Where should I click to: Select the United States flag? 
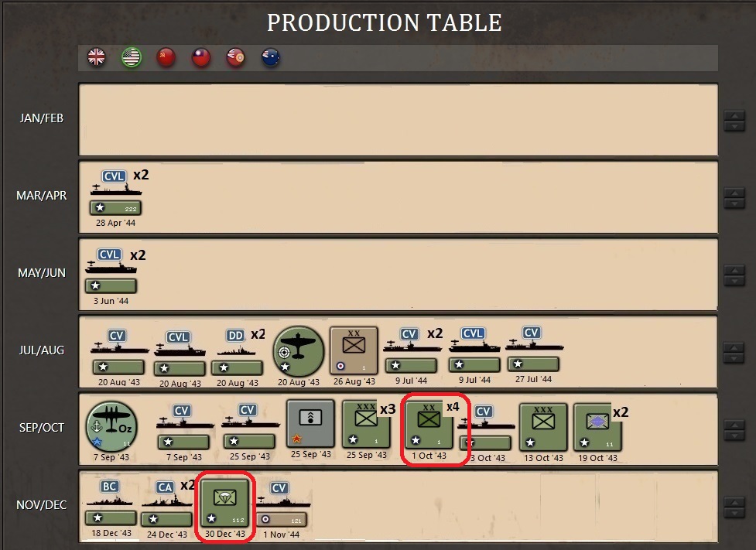(x=131, y=57)
